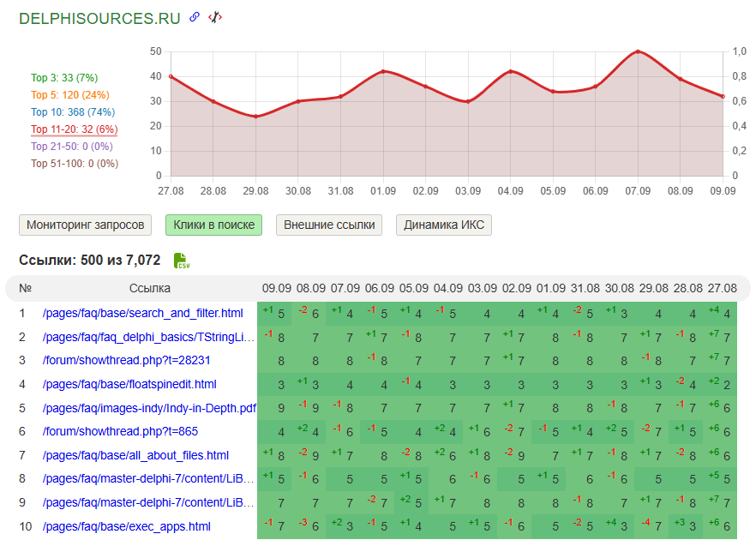Toggle the Top 3 legend series
Viewport: 756px width, 546px height.
[64, 78]
